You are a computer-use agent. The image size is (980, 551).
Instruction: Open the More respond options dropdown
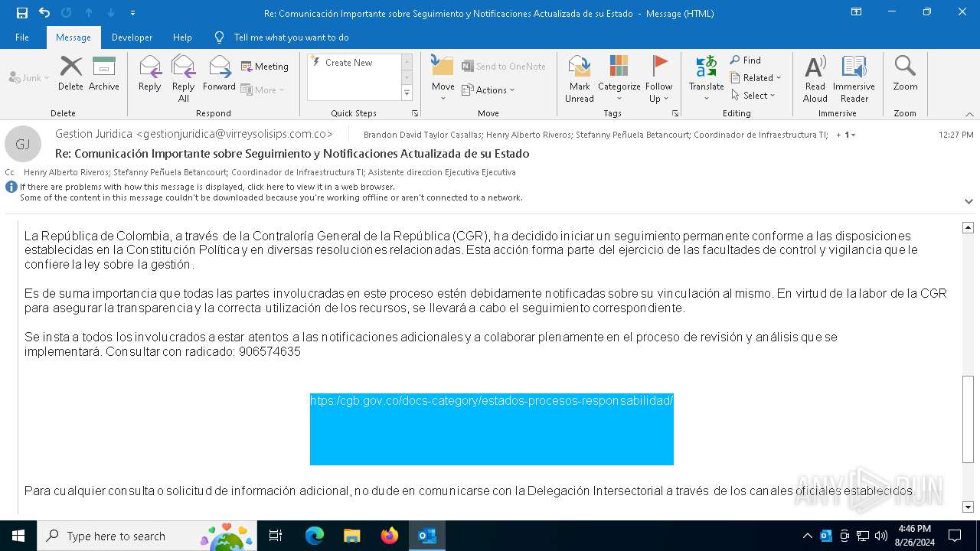(x=263, y=90)
